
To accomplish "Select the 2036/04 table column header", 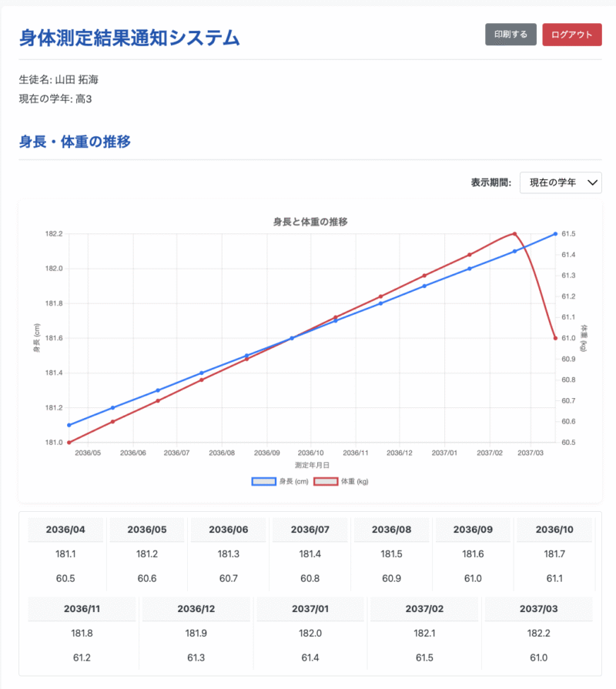I will tap(65, 530).
